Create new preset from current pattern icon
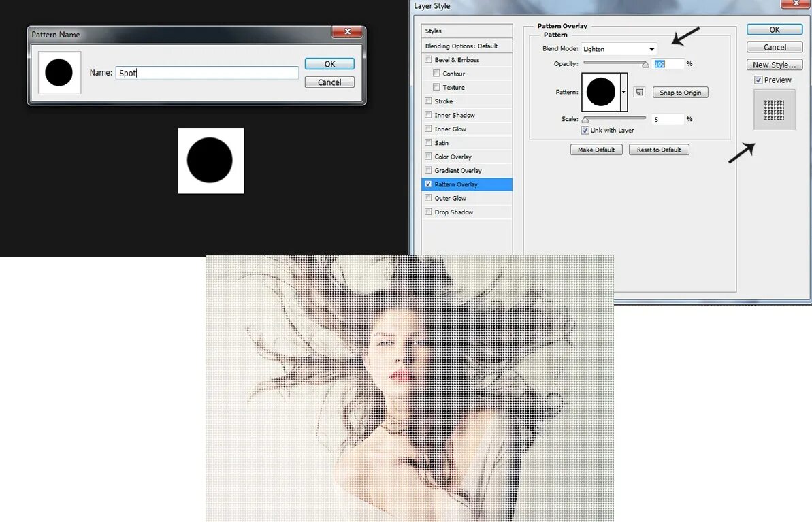 point(640,92)
